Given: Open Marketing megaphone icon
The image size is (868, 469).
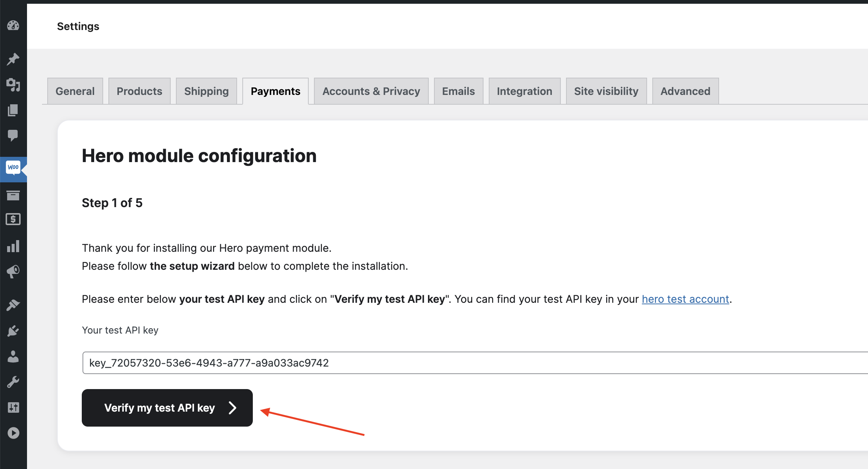Looking at the screenshot, I should click(x=13, y=271).
